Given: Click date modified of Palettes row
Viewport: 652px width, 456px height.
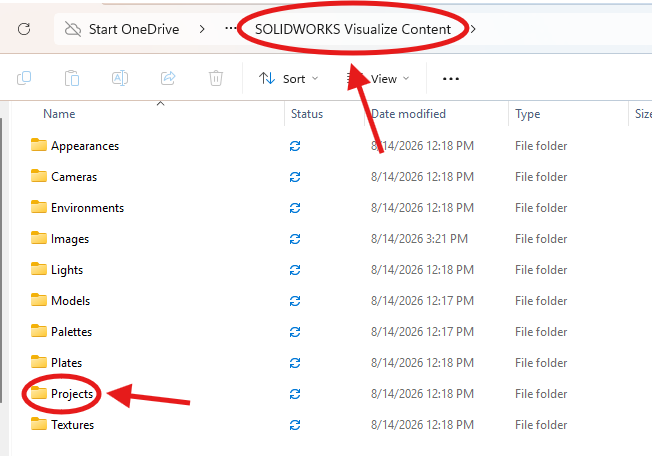Looking at the screenshot, I should [x=422, y=332].
